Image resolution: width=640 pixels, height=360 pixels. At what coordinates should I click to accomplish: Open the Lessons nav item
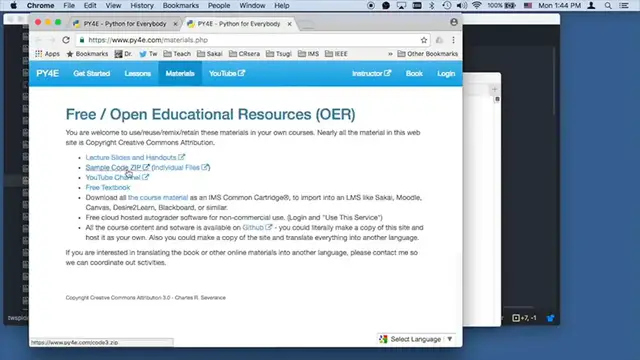(x=138, y=73)
